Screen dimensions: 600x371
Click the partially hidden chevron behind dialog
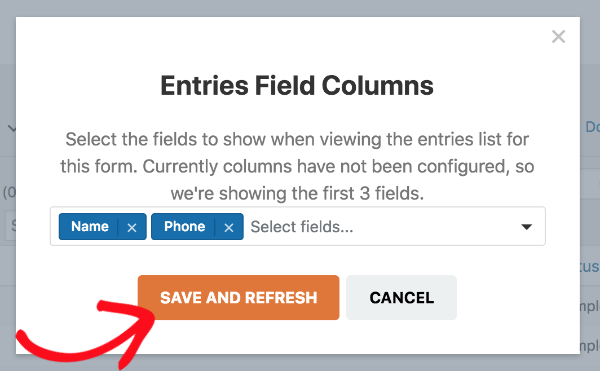point(12,129)
